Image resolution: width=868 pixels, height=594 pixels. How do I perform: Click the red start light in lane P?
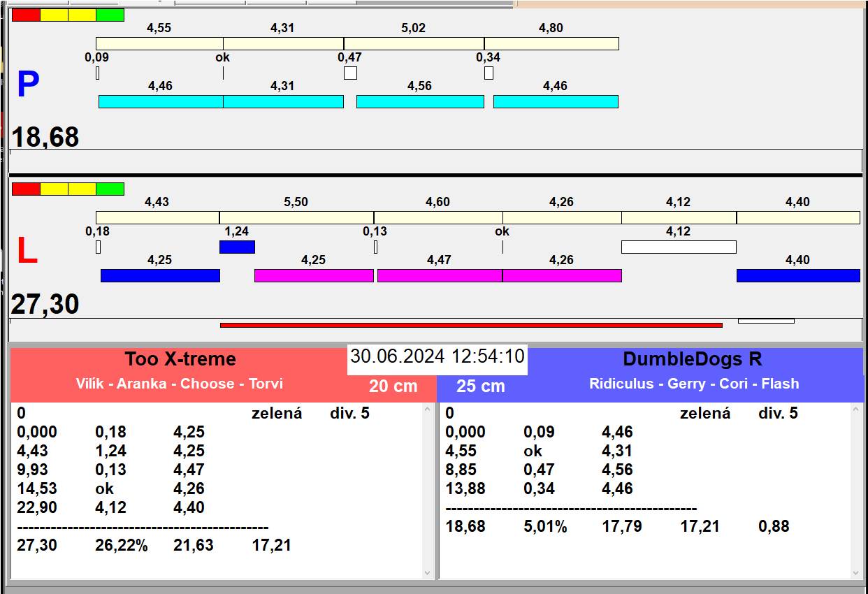pos(26,15)
